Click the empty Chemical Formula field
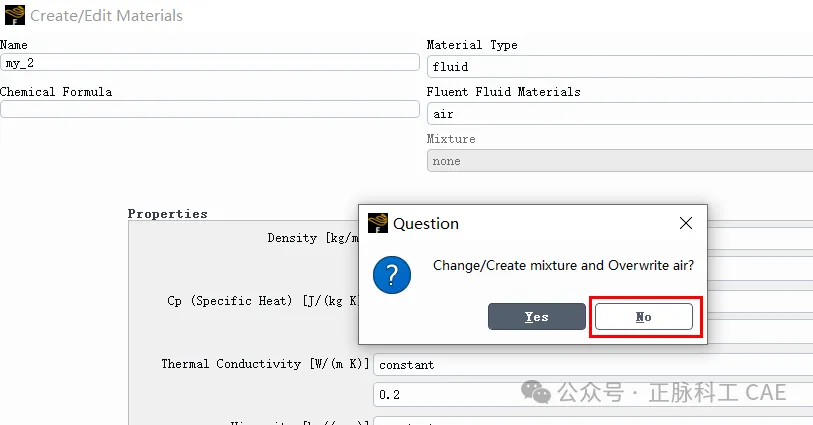Viewport: 813px width, 425px height. tap(210, 109)
